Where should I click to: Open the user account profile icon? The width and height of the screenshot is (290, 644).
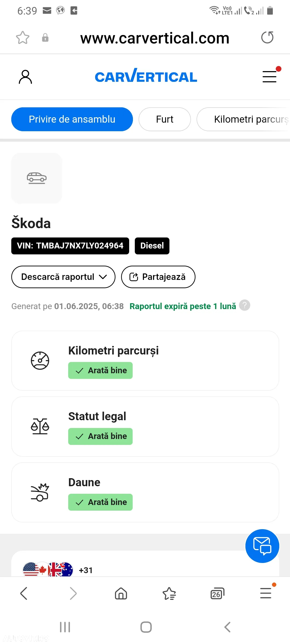(x=25, y=77)
